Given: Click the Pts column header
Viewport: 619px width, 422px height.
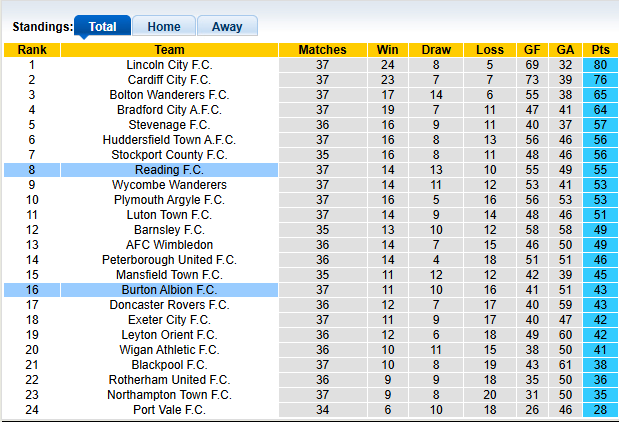Looking at the screenshot, I should point(600,50).
